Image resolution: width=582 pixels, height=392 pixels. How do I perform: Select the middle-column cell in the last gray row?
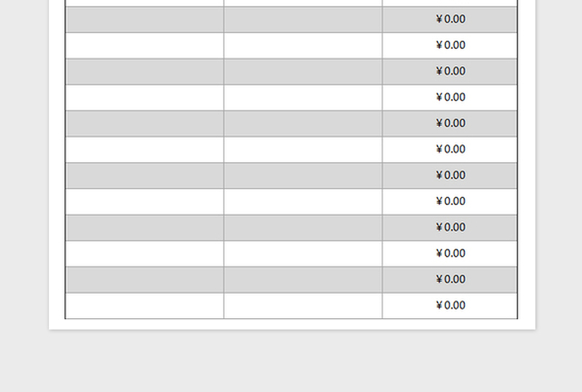pyautogui.click(x=303, y=279)
